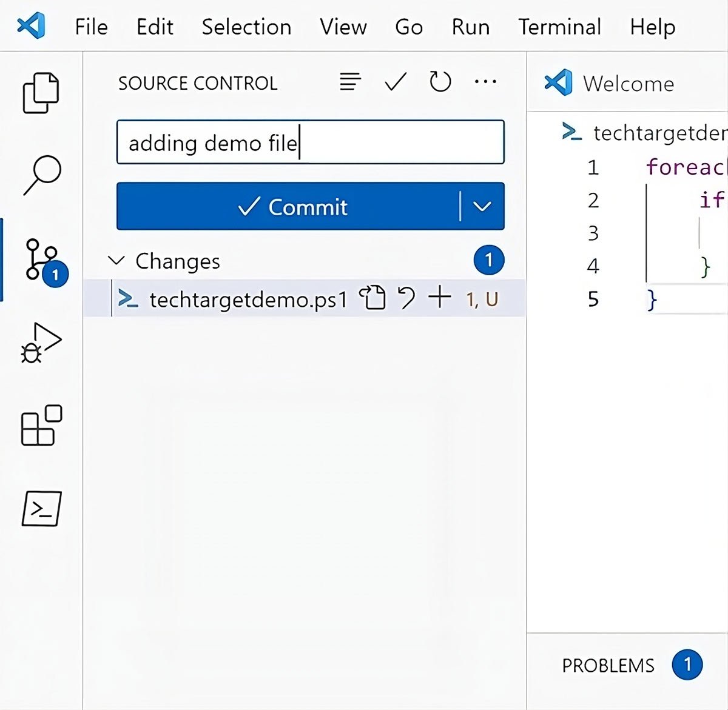Viewport: 728px width, 710px height.
Task: Stage changes with plus icon
Action: click(440, 298)
